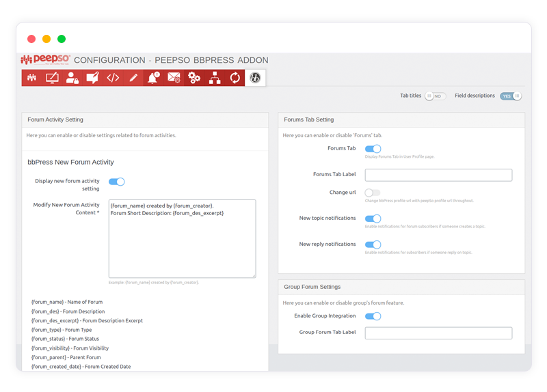Open the network tab with hierarchy icon
Viewport: 547px width, 392px height.
(215, 78)
